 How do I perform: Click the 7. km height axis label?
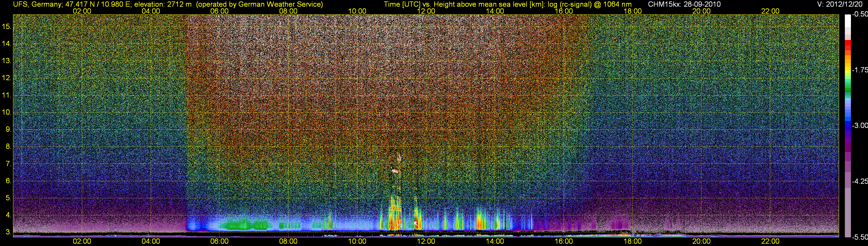(x=8, y=164)
